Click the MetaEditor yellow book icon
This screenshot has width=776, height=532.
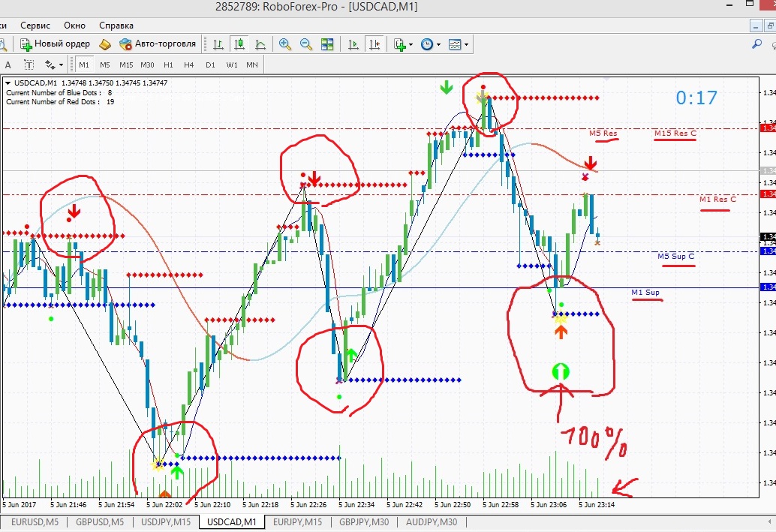click(x=105, y=44)
